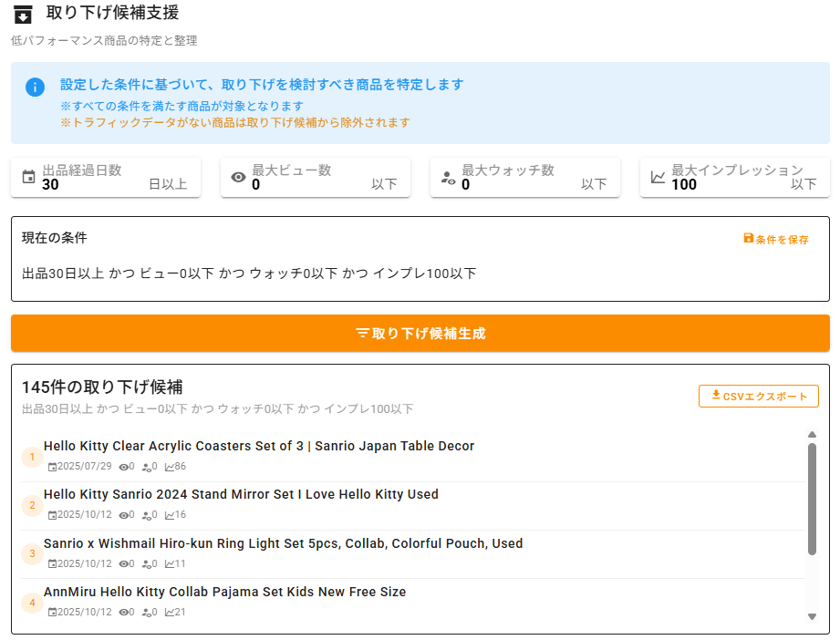
Task: Click the calendar icon in 出品経過日数 field
Action: (x=28, y=177)
